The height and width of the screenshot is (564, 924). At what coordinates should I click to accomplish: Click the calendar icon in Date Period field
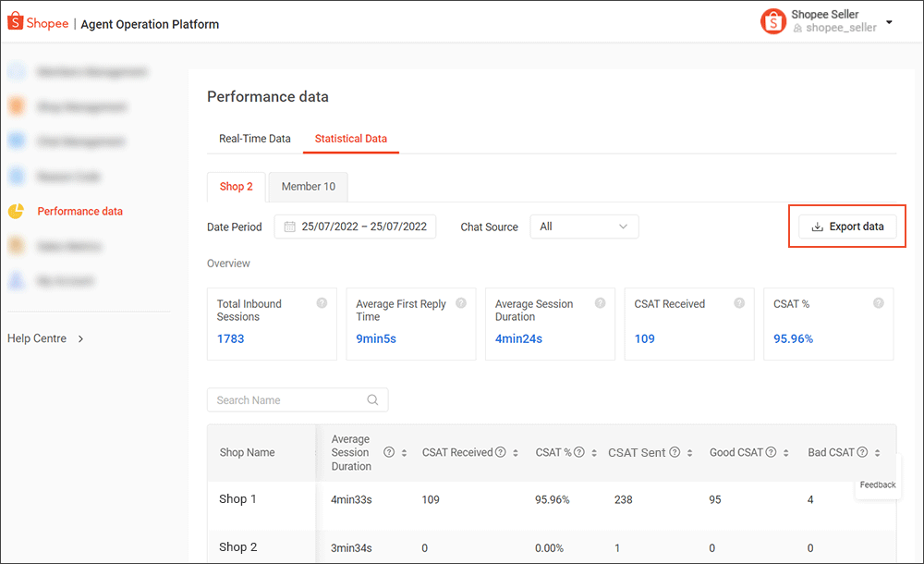click(x=289, y=227)
